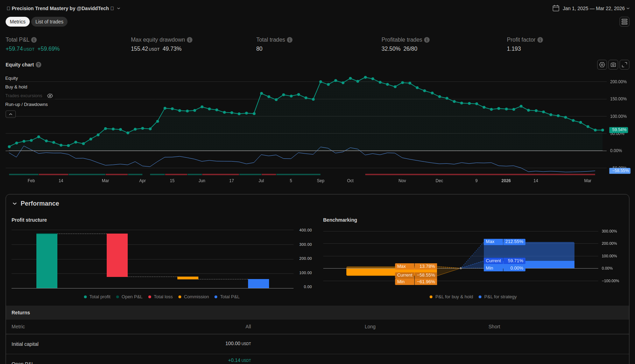Open the Jan 1, 2025 — Mar 22, 2026 range
Image resolution: width=635 pixels, height=364 pixels.
coord(593,8)
